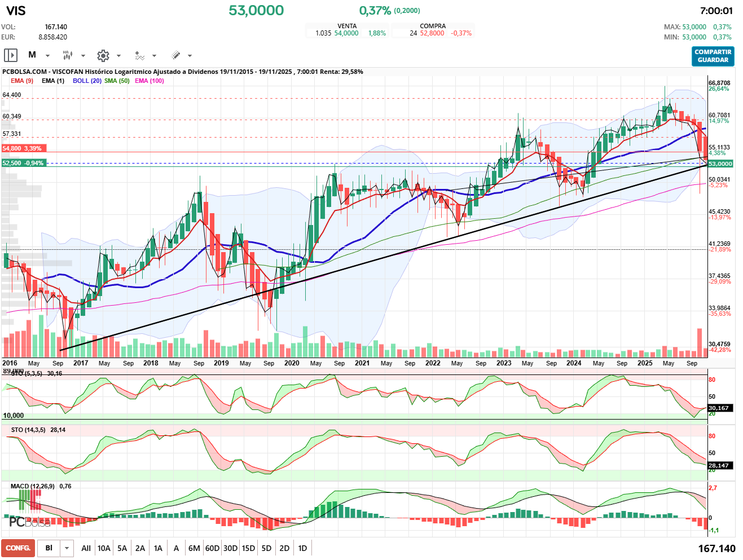
Task: Toggle the BOLL (20) indicator legend
Action: coord(87,81)
